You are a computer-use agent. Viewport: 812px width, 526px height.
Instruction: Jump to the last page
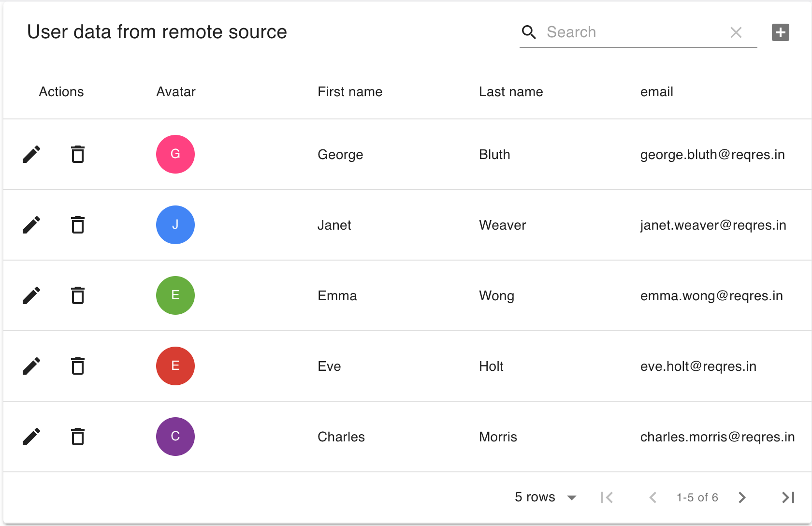point(788,497)
